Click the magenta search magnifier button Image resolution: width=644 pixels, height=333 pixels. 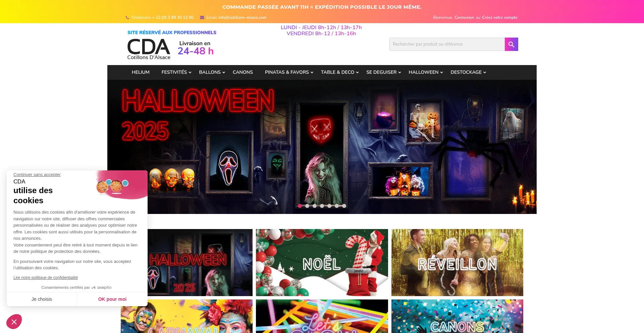pos(511,44)
